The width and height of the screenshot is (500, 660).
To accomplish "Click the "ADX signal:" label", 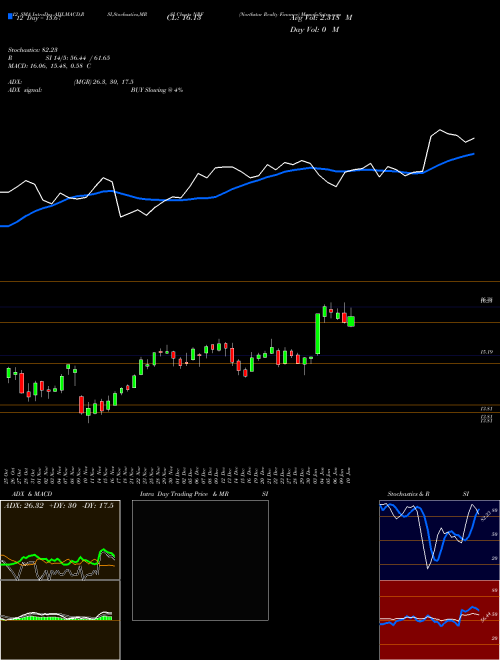I will click(x=25, y=90).
